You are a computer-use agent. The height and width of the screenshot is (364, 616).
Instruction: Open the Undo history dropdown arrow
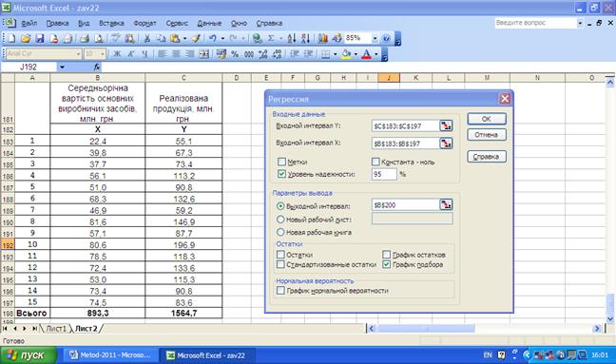click(x=222, y=38)
